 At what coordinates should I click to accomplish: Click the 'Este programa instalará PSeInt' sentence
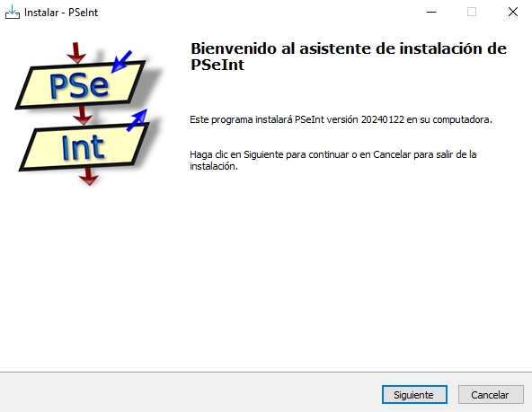pyautogui.click(x=341, y=119)
